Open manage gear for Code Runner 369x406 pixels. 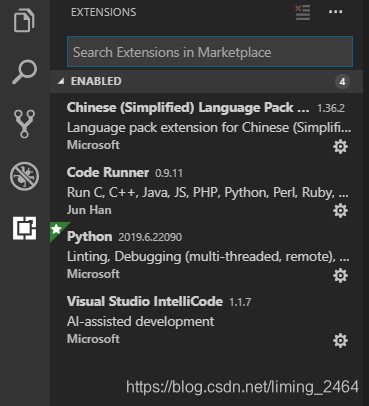(x=340, y=211)
